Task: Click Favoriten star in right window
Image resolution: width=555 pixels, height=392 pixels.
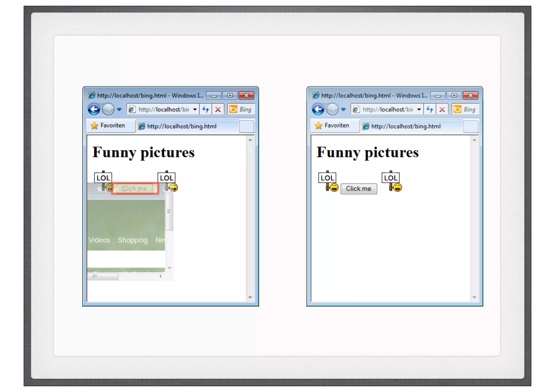Action: pos(318,126)
